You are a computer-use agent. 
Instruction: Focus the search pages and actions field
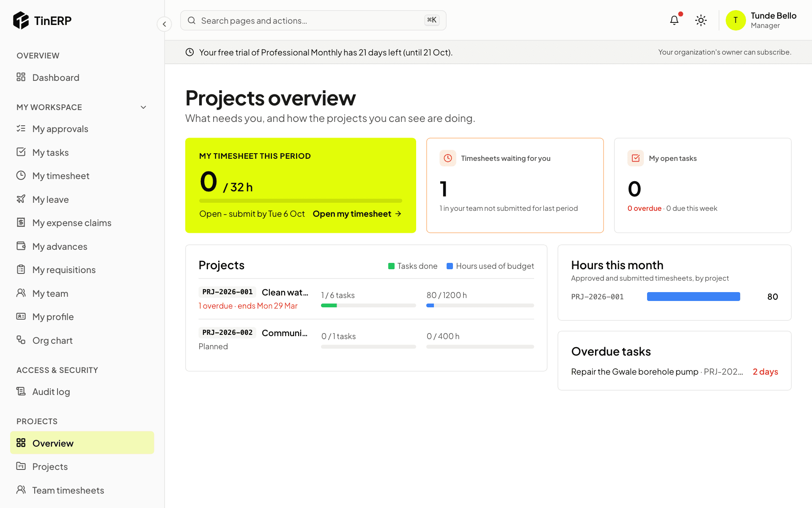pyautogui.click(x=313, y=20)
